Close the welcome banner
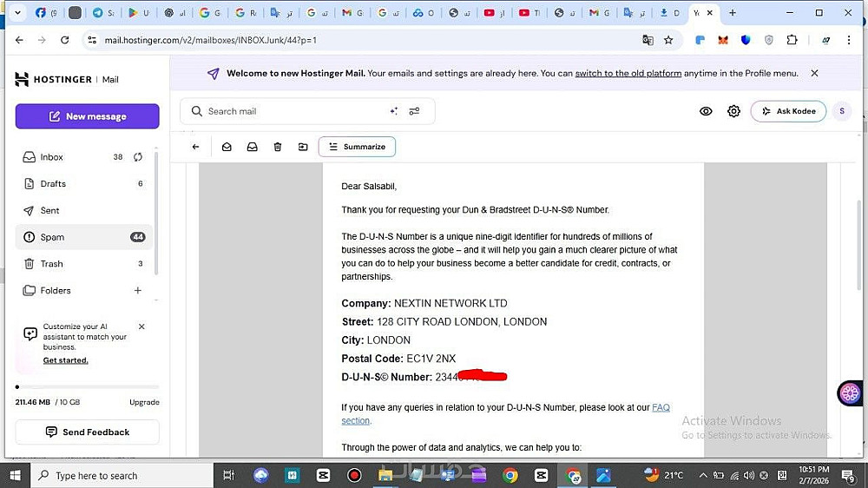868x488 pixels. coord(814,73)
